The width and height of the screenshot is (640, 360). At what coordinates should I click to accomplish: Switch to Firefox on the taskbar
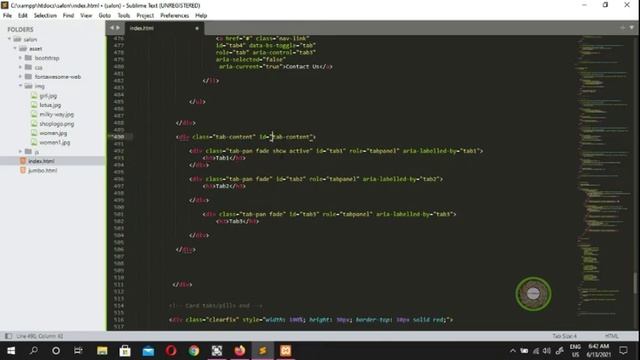(240, 351)
